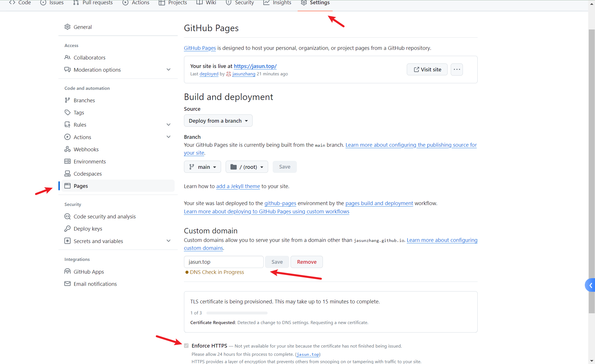595x364 pixels.
Task: Open the main branch selector dropdown
Action: coord(202,167)
